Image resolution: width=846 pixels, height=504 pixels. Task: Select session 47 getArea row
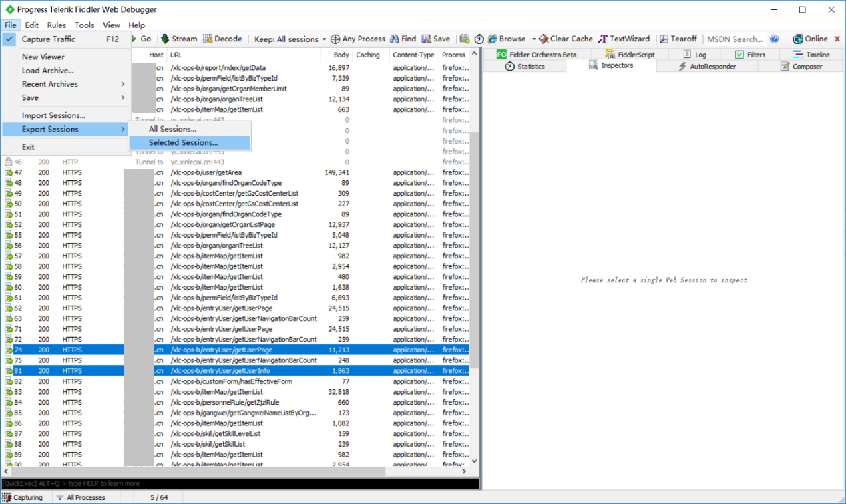pyautogui.click(x=236, y=172)
